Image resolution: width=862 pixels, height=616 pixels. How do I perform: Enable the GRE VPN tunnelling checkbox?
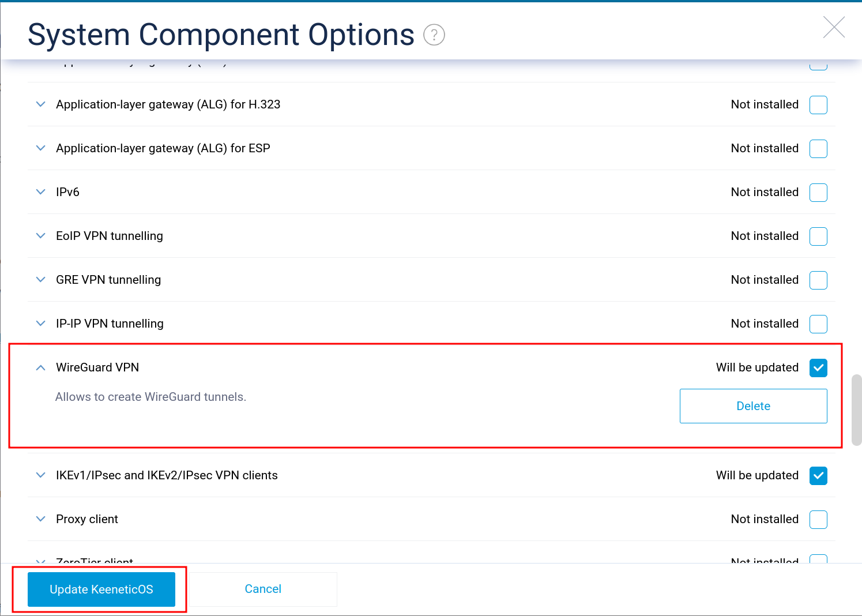[x=818, y=280]
